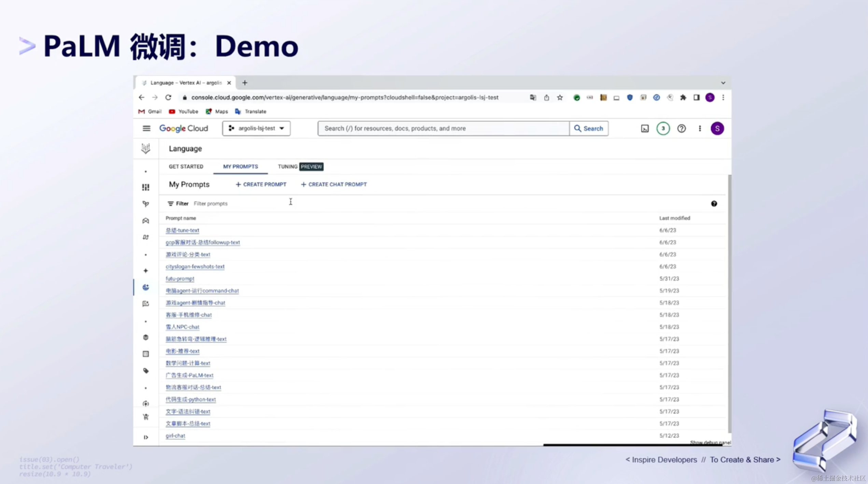Select the MY PROMPTS tab
868x484 pixels.
[240, 167]
